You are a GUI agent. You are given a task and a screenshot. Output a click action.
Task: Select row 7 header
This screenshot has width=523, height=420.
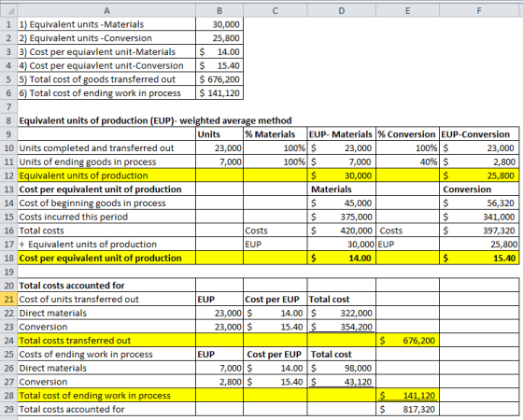point(8,106)
